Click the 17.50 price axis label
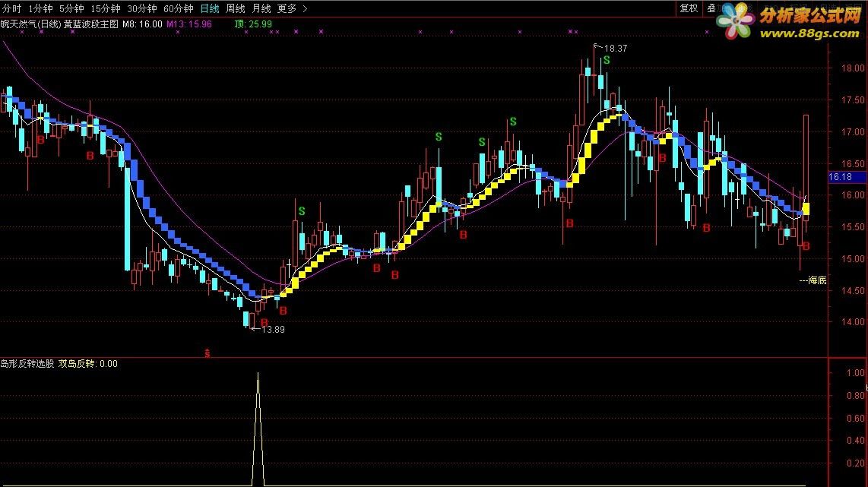 coord(853,100)
